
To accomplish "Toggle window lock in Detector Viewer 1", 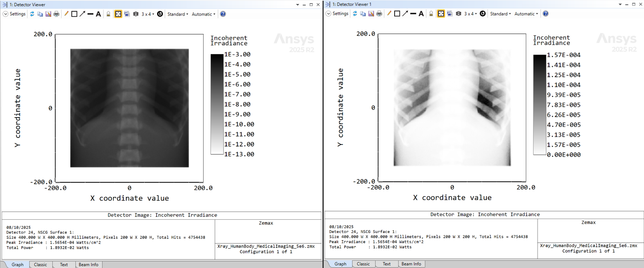I will pos(431,14).
